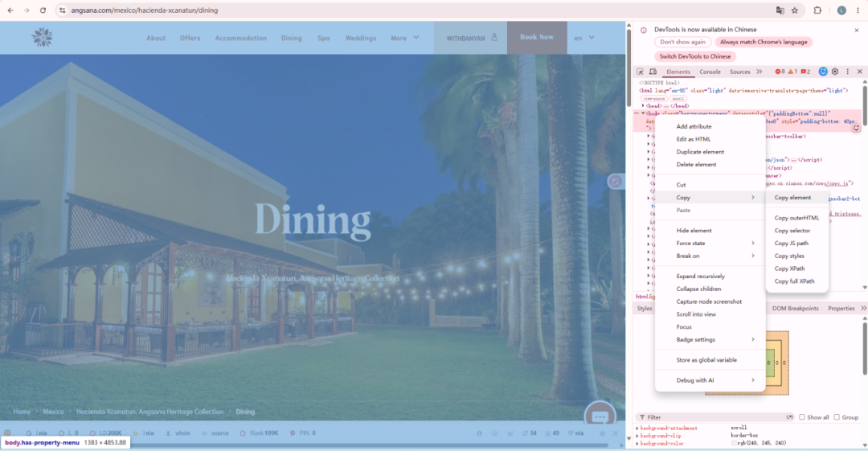Click the user icon beside WITHBANYAN
Screen dimensions: 868x451
click(x=494, y=37)
